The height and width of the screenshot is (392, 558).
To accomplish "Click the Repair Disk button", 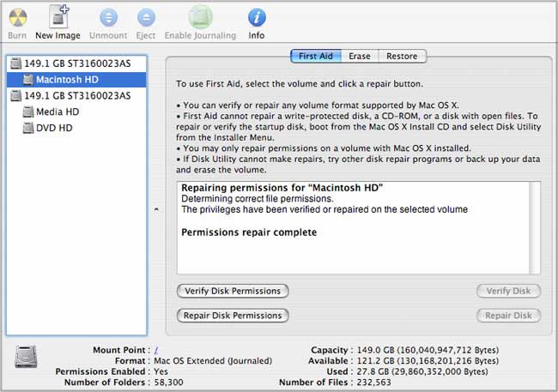I will click(x=508, y=316).
